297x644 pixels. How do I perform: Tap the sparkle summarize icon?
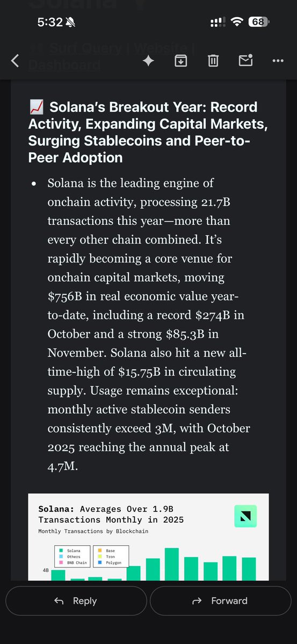pyautogui.click(x=148, y=61)
